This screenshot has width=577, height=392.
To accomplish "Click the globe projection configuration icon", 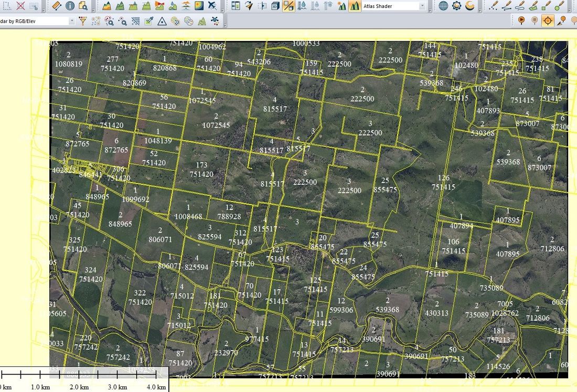I will click(443, 6).
